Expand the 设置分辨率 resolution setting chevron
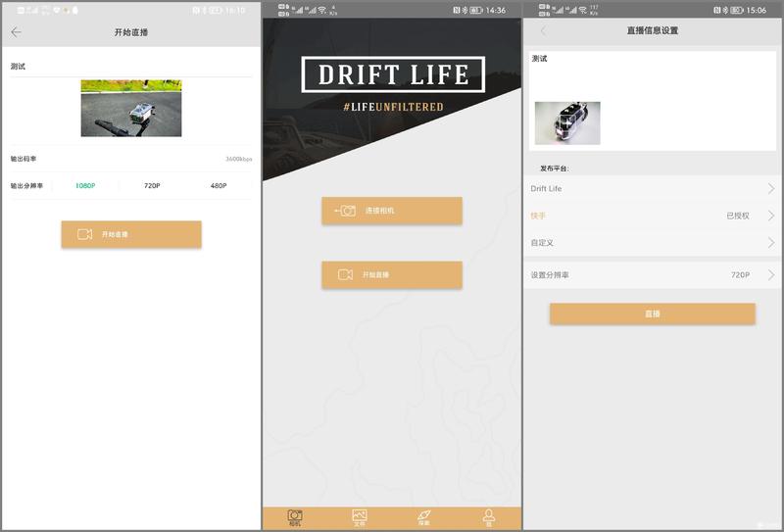This screenshot has width=784, height=532. tap(771, 275)
